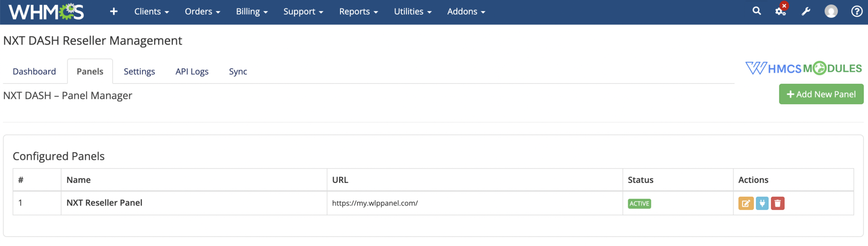This screenshot has width=868, height=246.
Task: Click the ACTIVE status badge
Action: 639,203
